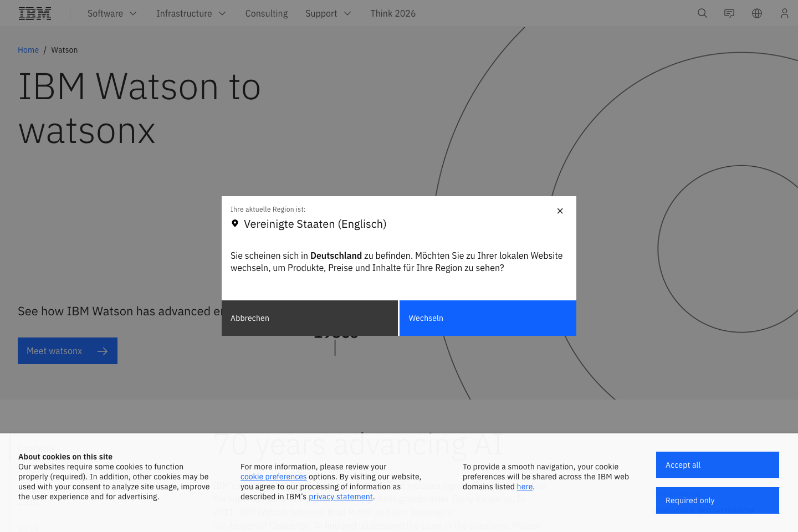
Task: Expand the Infrastructure menu
Action: point(191,13)
